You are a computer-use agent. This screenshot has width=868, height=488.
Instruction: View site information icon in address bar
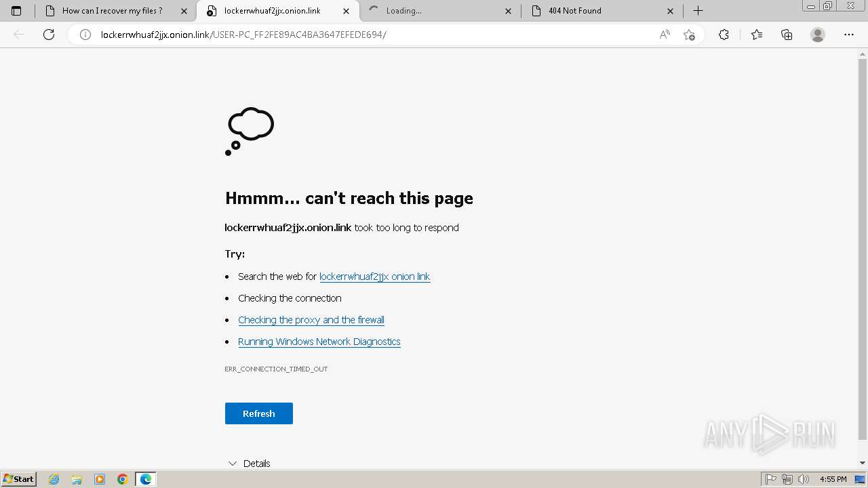click(85, 35)
